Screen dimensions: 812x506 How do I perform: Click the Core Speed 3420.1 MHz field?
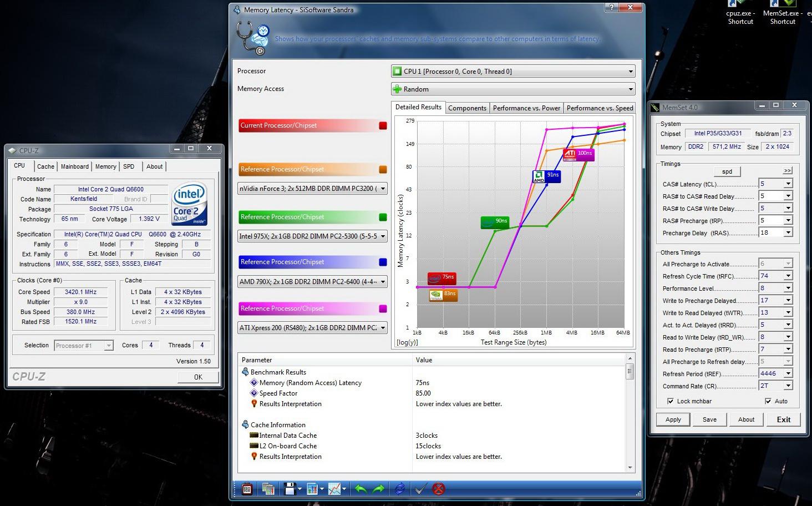click(82, 292)
